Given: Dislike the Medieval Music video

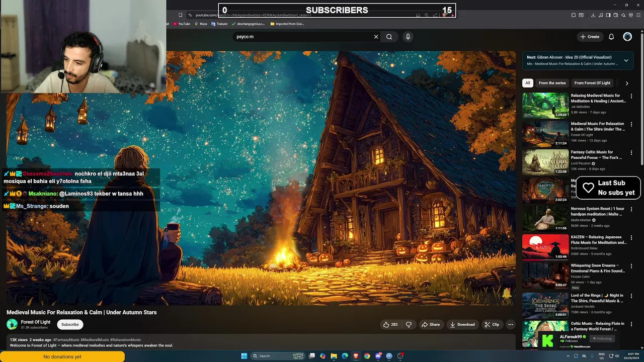Looking at the screenshot, I should click(x=409, y=324).
